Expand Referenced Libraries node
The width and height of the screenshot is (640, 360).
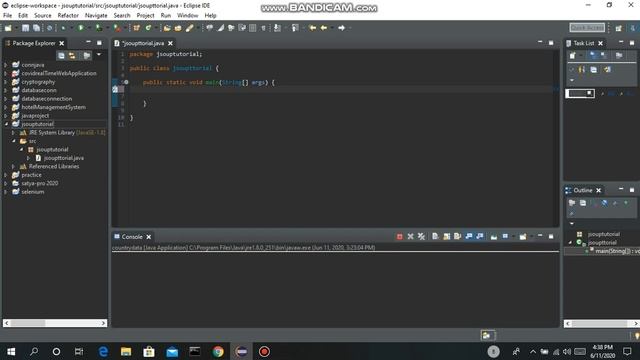coord(13,167)
